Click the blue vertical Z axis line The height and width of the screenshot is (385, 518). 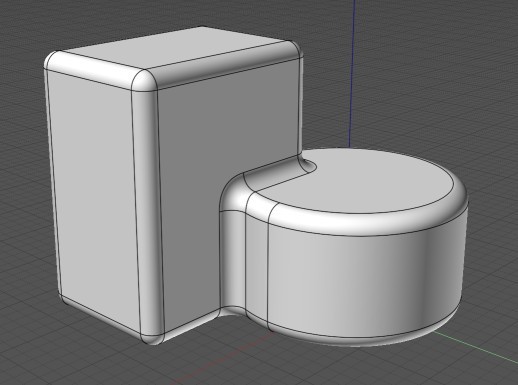pyautogui.click(x=352, y=73)
